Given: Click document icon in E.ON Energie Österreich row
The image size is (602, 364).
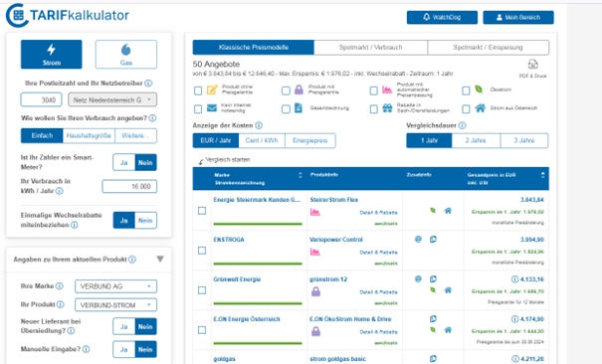Looking at the screenshot, I should point(433,318).
